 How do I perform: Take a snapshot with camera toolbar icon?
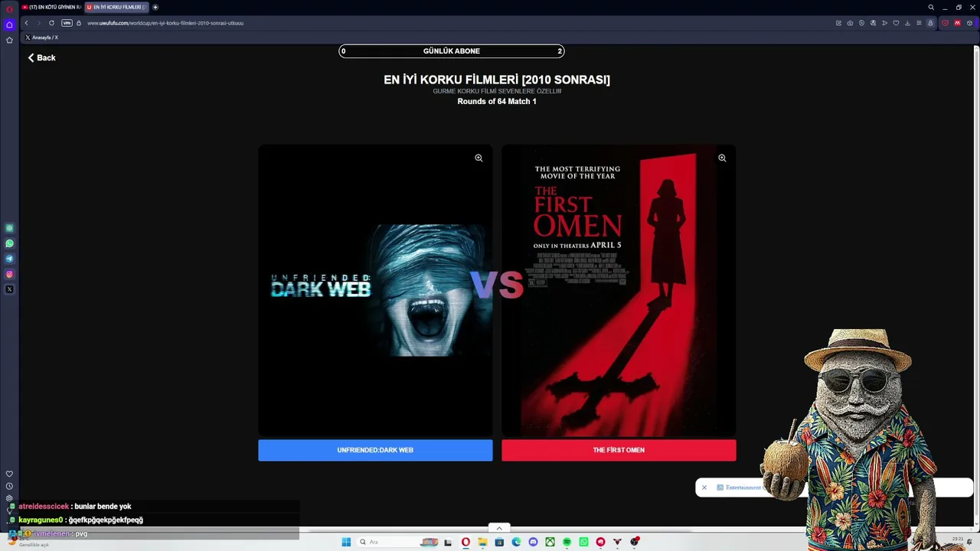(850, 23)
